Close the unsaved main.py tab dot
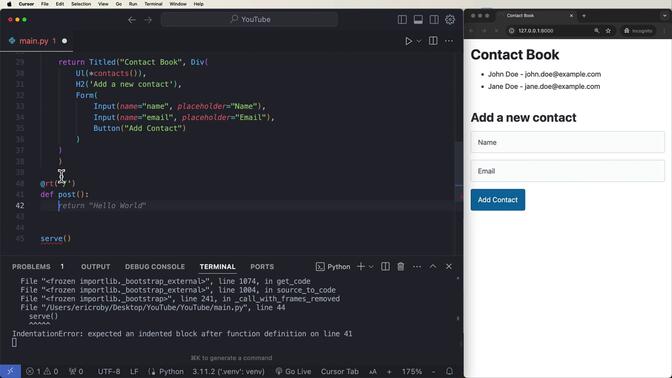The image size is (672, 378). (64, 41)
